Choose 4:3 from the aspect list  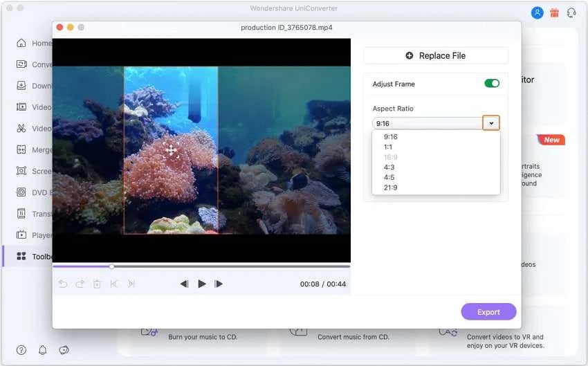(389, 167)
